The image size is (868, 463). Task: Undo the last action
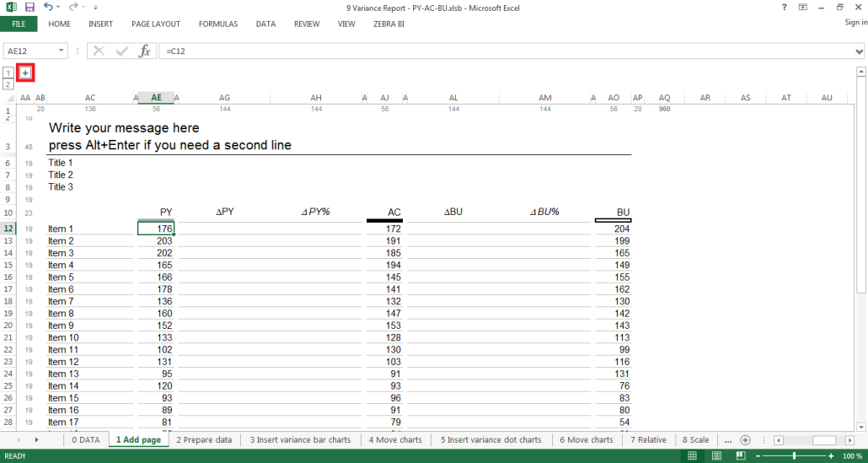click(48, 8)
